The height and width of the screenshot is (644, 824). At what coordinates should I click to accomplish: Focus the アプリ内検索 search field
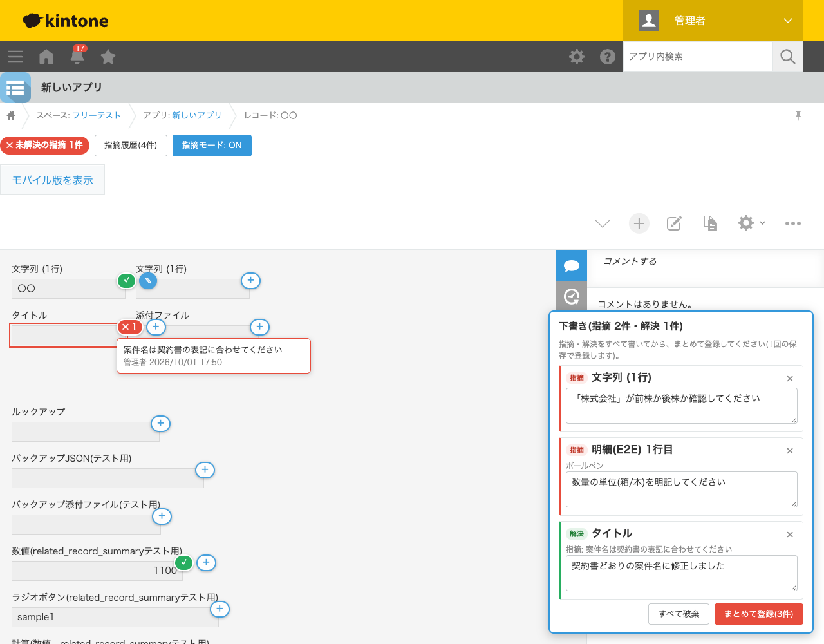pos(698,57)
